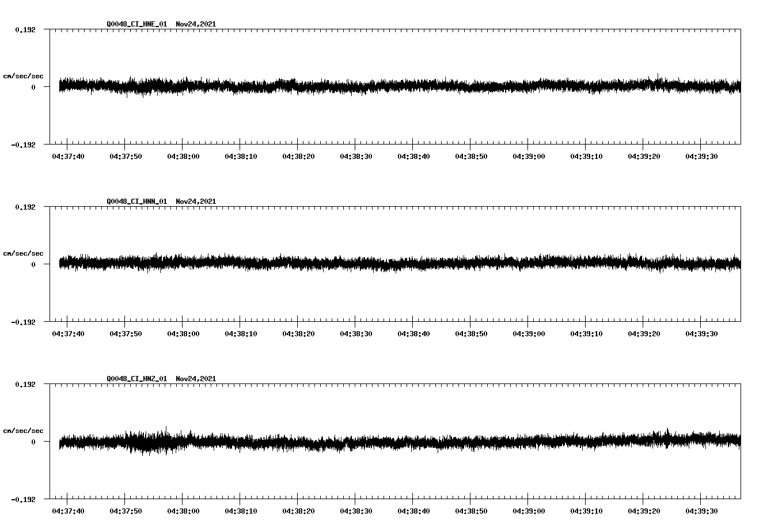Click 04:37:40 time label under HNE plot
Image resolution: width=782 pixels, height=532 pixels.
point(68,156)
